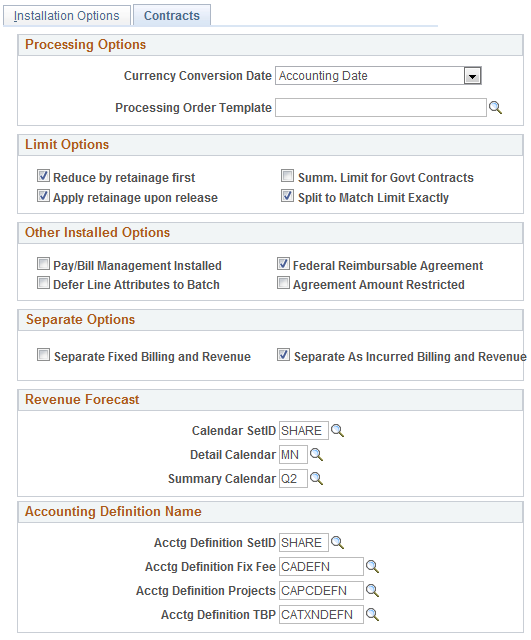Enable Summ. Limit for Govt Contracts
This screenshot has height=640, width=531.
287,176
